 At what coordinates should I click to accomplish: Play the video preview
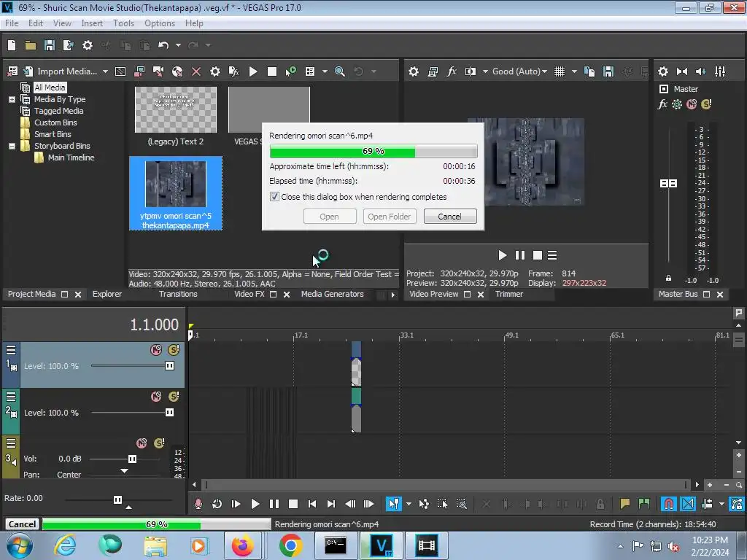click(502, 256)
